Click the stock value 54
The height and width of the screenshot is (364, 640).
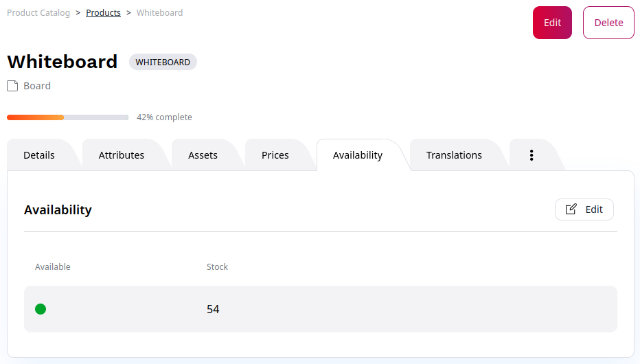click(213, 309)
